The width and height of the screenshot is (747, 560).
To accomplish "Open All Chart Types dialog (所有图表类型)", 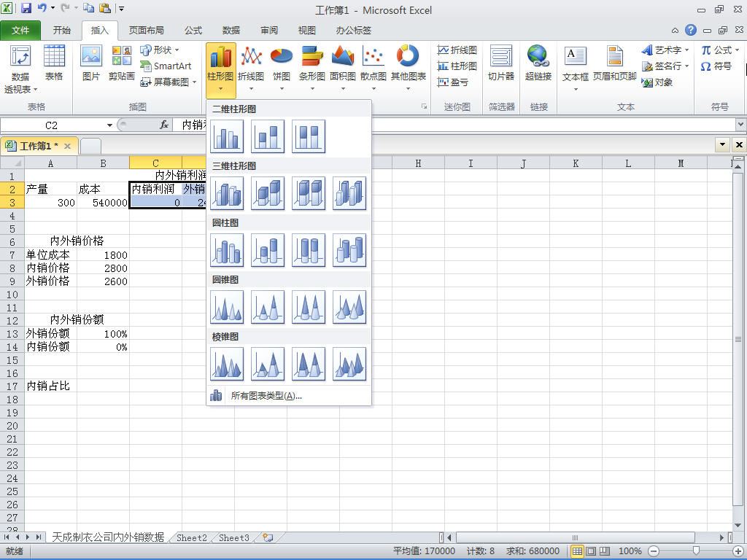I will click(x=289, y=396).
